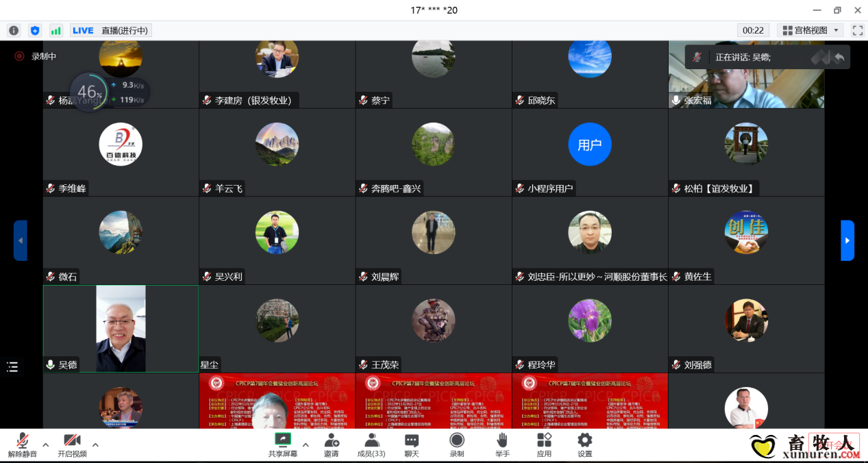The height and width of the screenshot is (463, 868).
Task: Toggle microphone with 解除静音
Action: tap(23, 445)
